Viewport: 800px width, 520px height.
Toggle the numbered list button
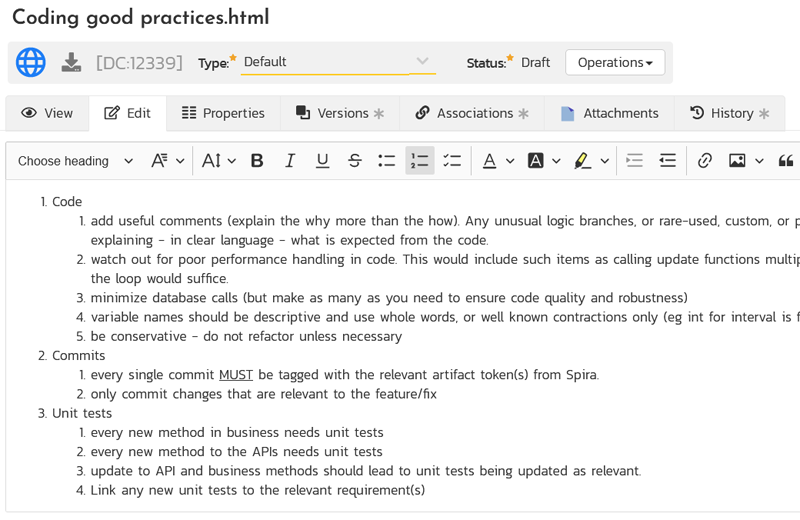(419, 160)
